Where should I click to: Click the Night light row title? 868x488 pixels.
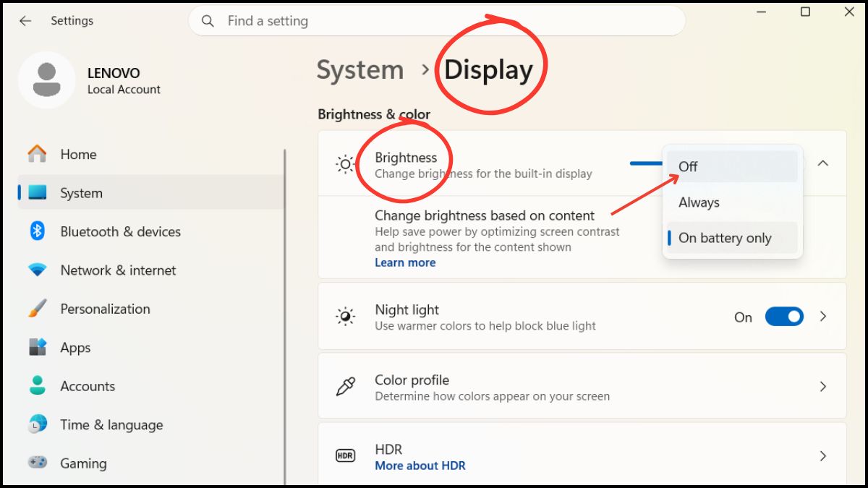coord(407,309)
